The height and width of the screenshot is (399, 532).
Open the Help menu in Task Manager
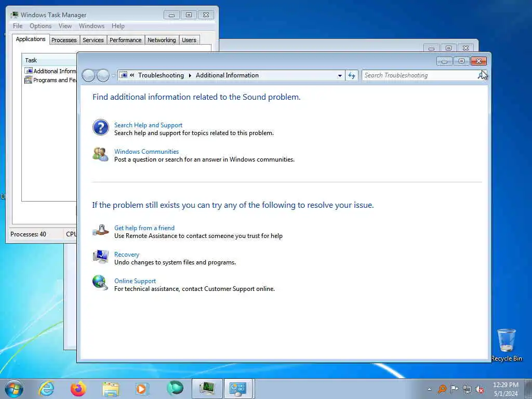118,26
